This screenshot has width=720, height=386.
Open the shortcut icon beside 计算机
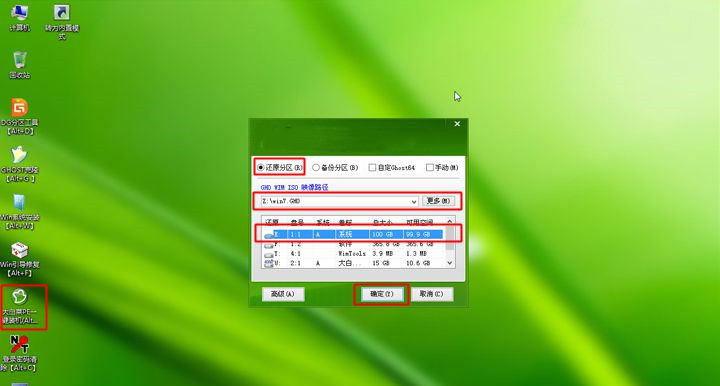point(62,22)
